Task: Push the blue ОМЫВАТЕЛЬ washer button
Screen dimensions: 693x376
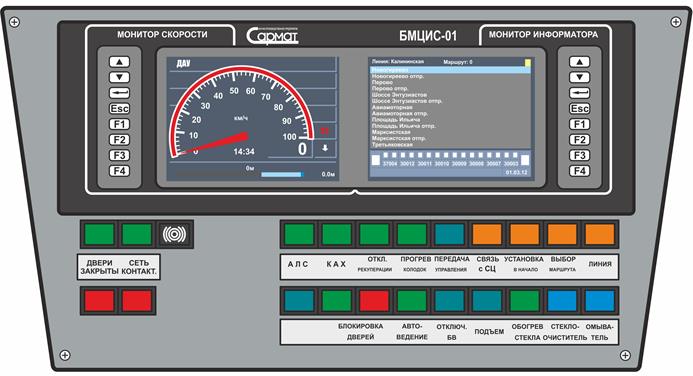Action: click(x=600, y=301)
